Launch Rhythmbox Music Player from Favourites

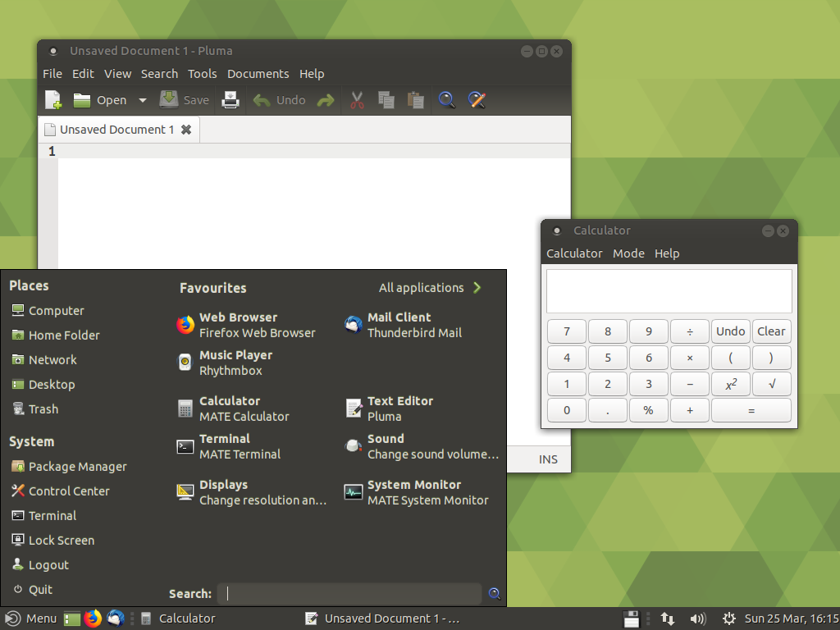click(x=225, y=363)
